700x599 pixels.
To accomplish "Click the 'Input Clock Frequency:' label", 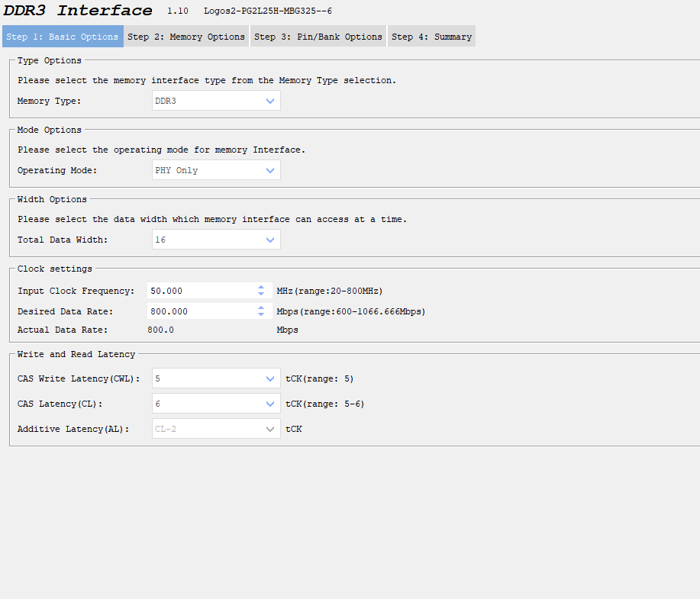I will (76, 291).
